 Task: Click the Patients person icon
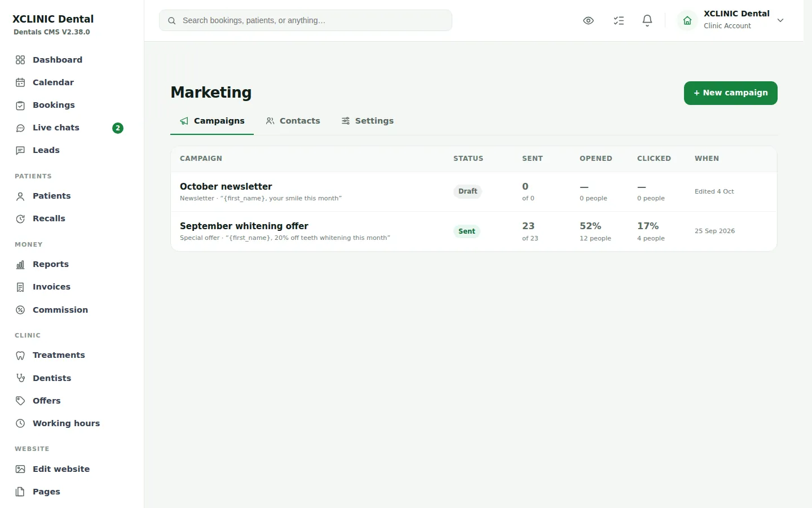click(x=20, y=196)
